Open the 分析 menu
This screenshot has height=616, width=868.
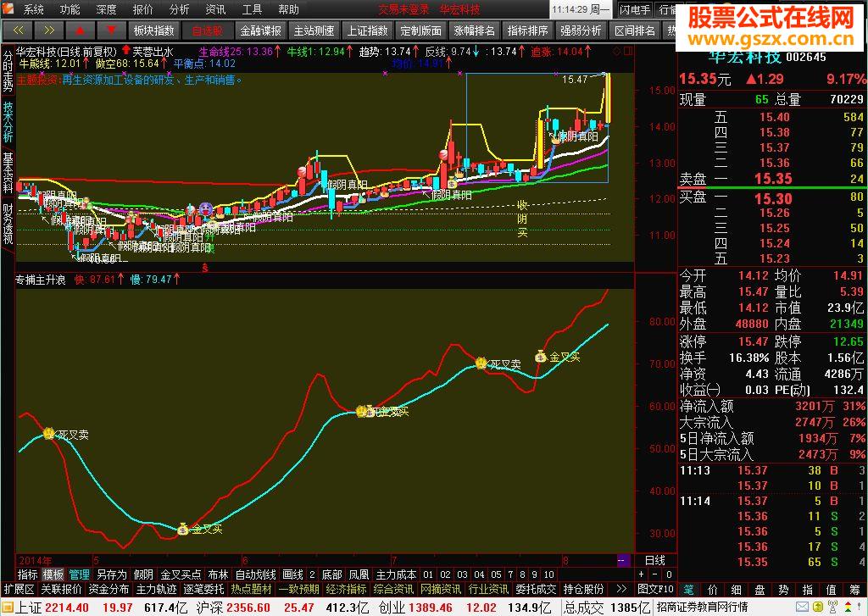click(x=180, y=9)
